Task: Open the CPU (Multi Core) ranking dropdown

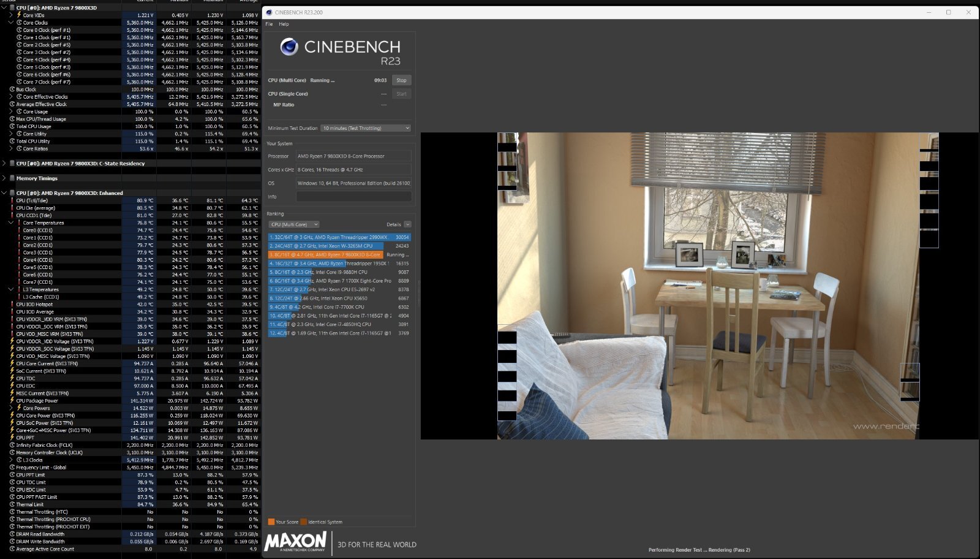Action: coord(294,224)
